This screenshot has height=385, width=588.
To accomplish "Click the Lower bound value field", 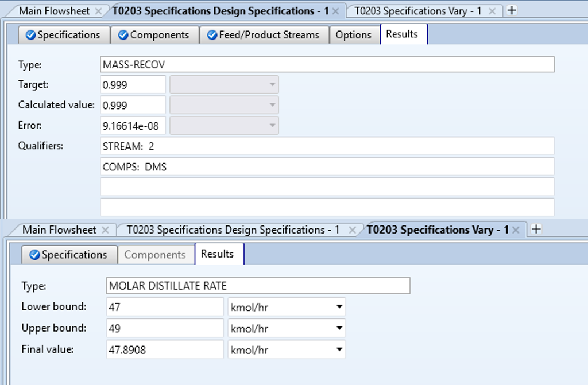I will (164, 307).
